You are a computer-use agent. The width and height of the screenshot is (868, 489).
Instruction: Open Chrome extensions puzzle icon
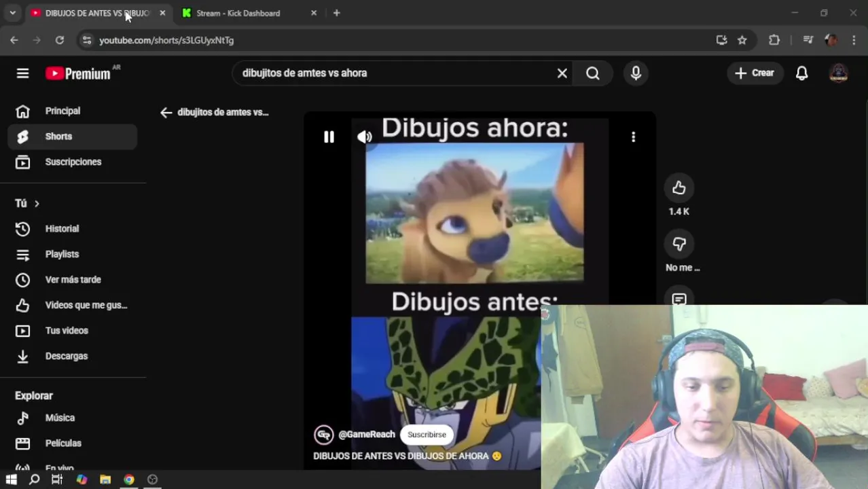tap(774, 40)
